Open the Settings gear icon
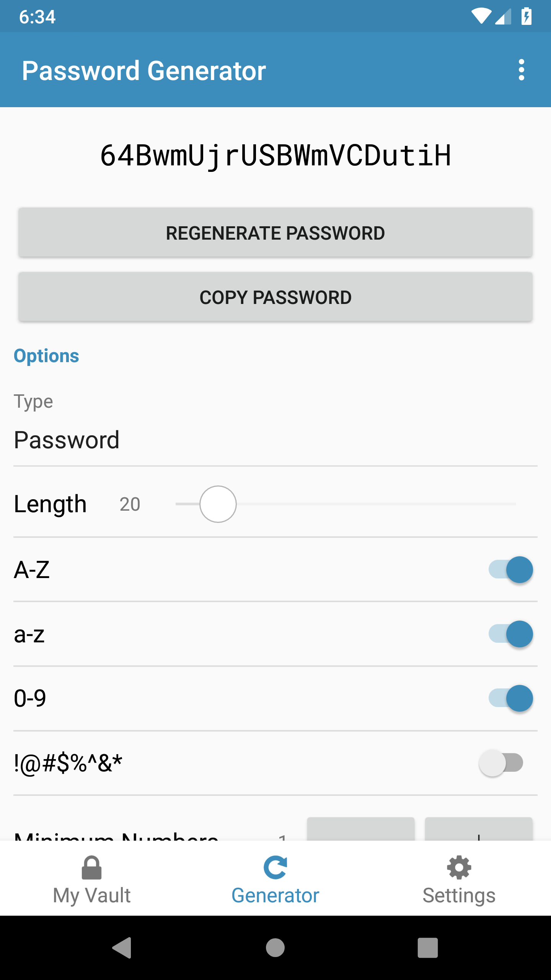This screenshot has height=980, width=551. tap(459, 867)
